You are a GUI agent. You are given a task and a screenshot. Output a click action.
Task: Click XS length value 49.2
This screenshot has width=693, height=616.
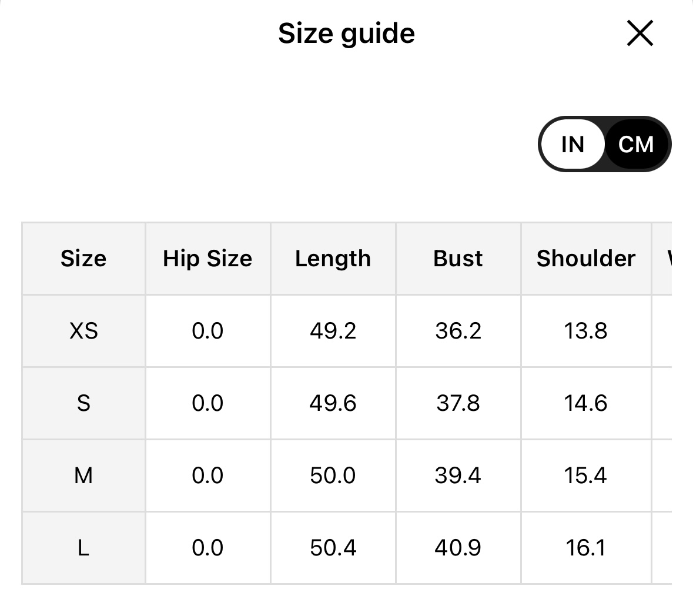tap(333, 331)
